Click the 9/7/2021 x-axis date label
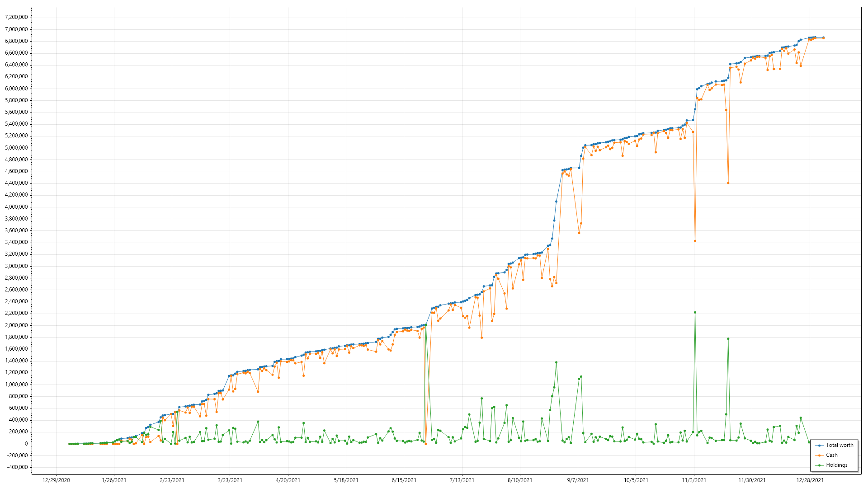Image resolution: width=868 pixels, height=488 pixels. pos(578,480)
